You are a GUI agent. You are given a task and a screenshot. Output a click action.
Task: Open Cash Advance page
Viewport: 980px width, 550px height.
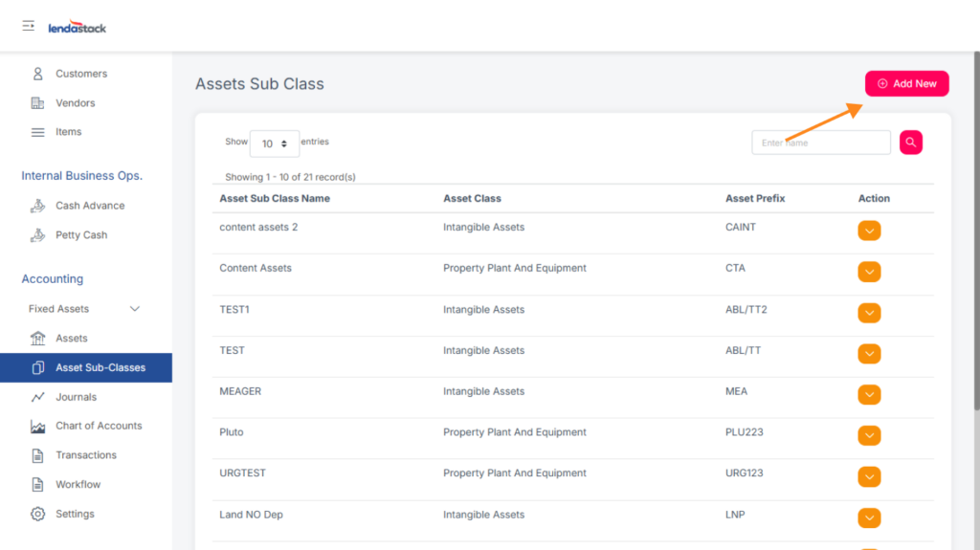pyautogui.click(x=89, y=206)
